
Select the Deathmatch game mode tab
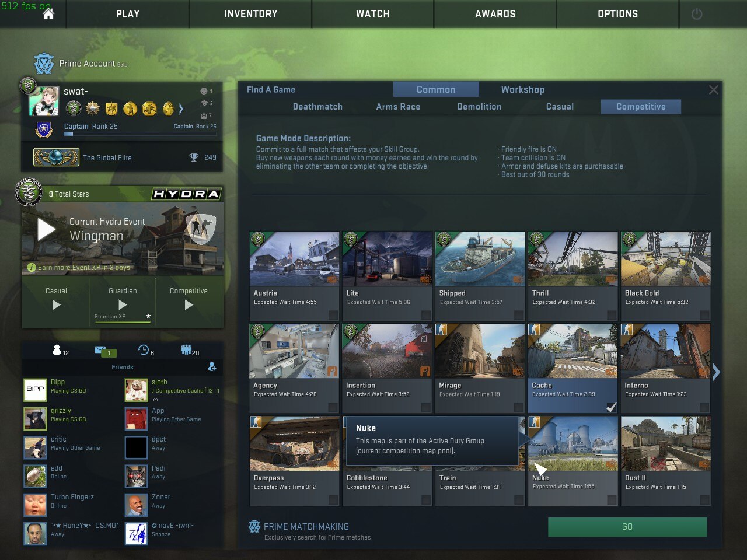pos(317,107)
